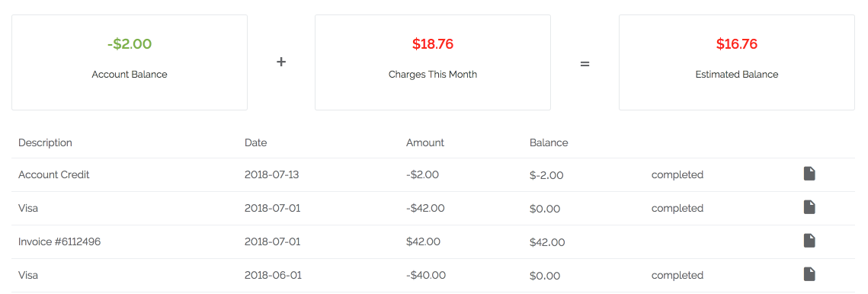Select the 2018-07-13 date cell
This screenshot has height=294, width=868.
pyautogui.click(x=272, y=175)
